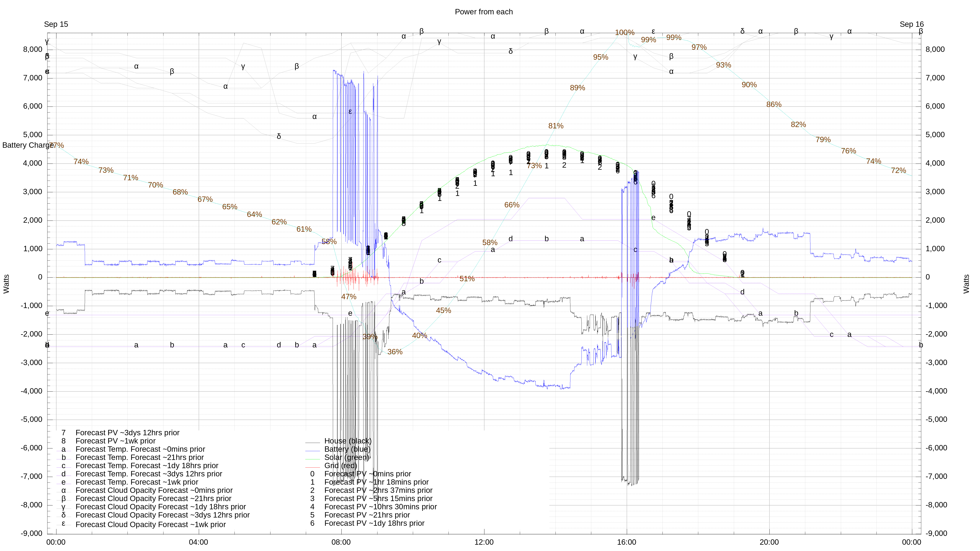This screenshot has height=551, width=980.
Task: Click left axis '-9,000' tick label
Action: tap(32, 534)
